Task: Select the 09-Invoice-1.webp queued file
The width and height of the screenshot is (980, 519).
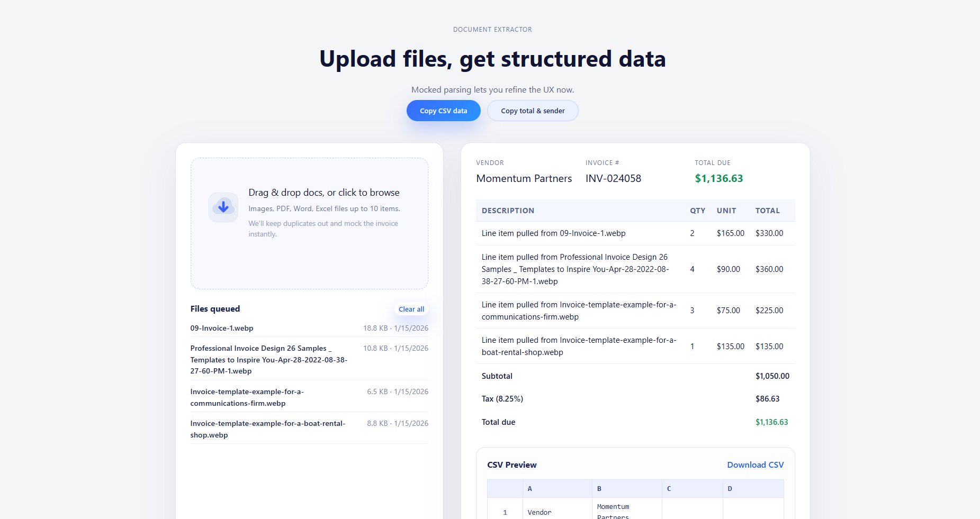Action: click(x=221, y=328)
